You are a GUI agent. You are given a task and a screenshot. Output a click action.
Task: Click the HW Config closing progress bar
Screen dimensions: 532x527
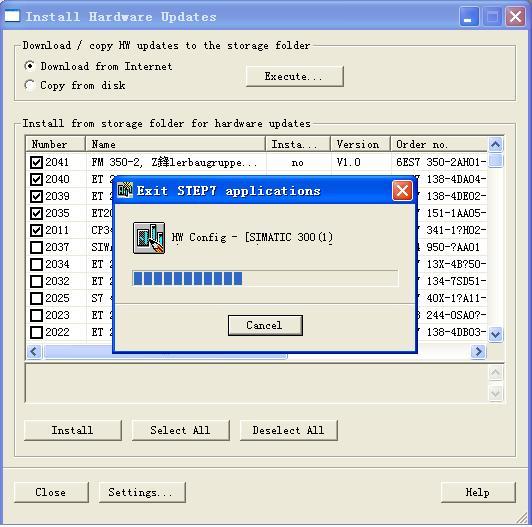coord(265,279)
